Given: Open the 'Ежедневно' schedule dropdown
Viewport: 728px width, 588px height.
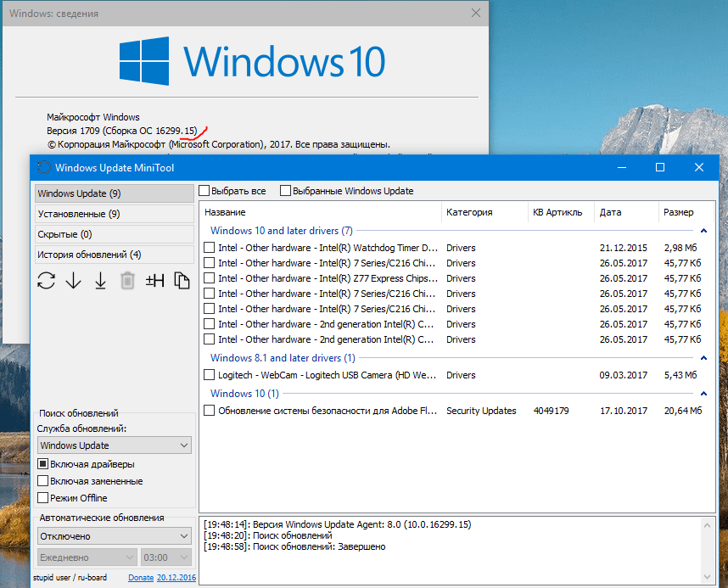Looking at the screenshot, I should click(87, 557).
